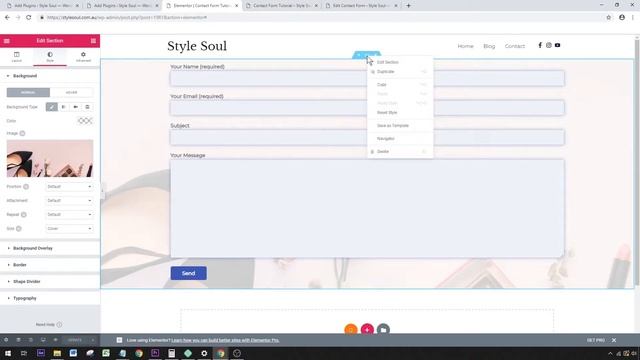The width and height of the screenshot is (640, 360).
Task: Open the Size dropdown set to Cover
Action: click(69, 229)
